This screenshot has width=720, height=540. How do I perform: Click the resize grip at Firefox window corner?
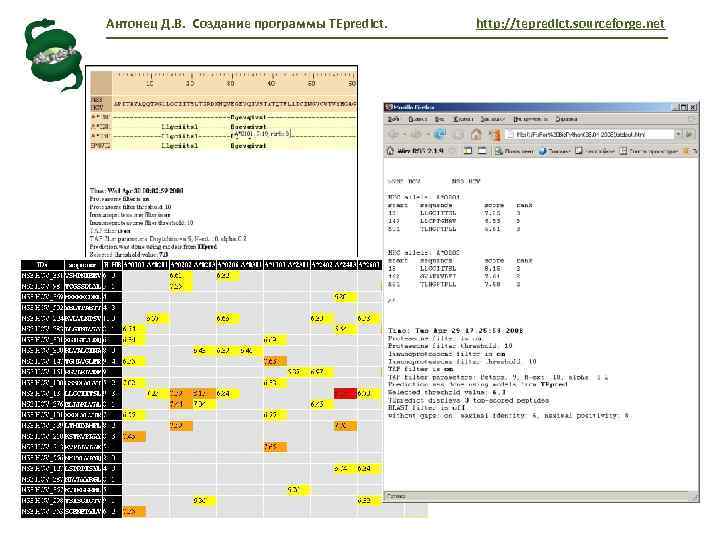tap(694, 497)
